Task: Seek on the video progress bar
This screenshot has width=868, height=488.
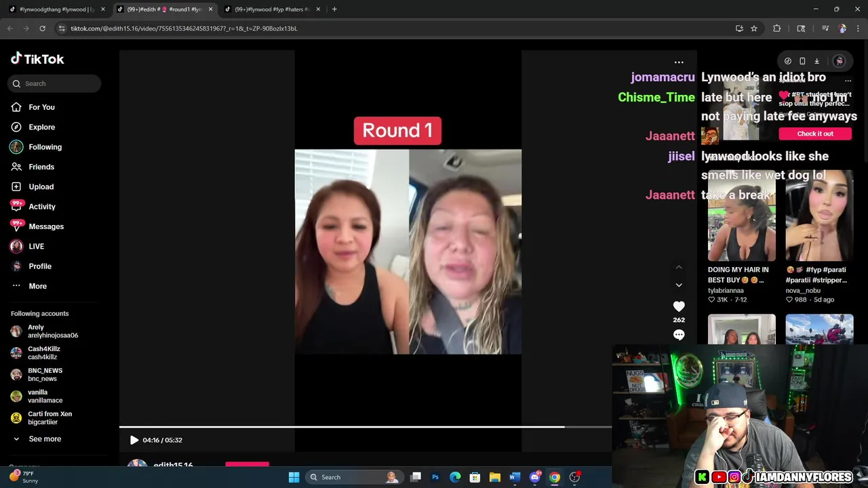Action: (x=366, y=427)
